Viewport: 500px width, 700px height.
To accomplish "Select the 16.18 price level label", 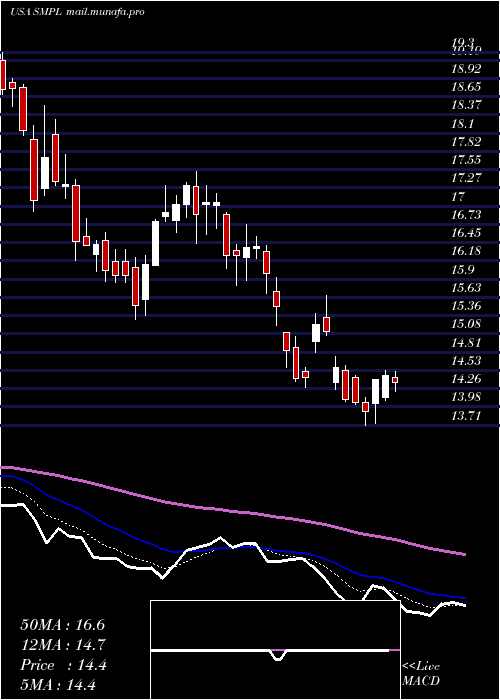I will click(467, 250).
